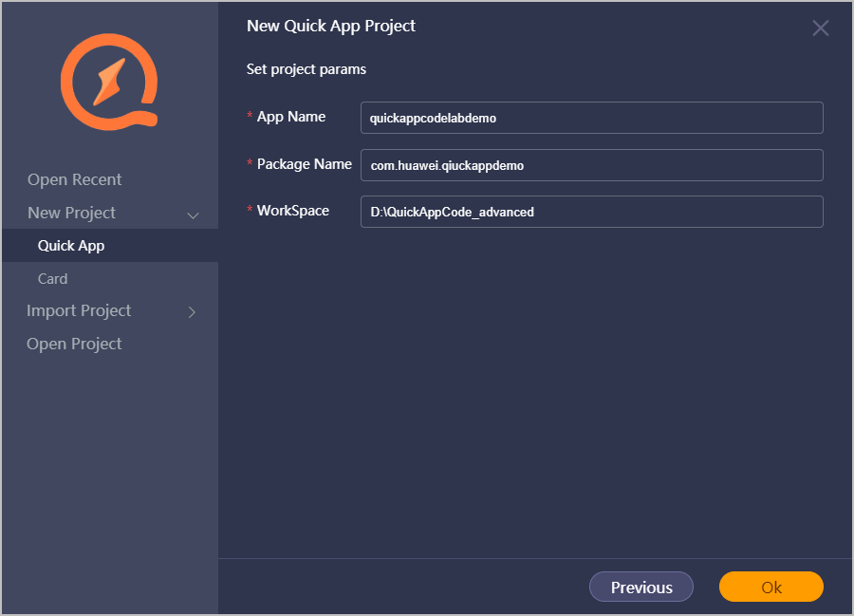This screenshot has height=616, width=854.
Task: Select Open Project in sidebar
Action: coord(74,345)
